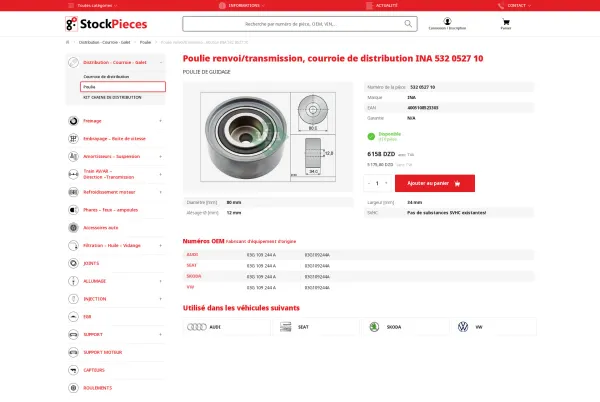Click the Audi rings logo
The image size is (600, 402).
197,327
